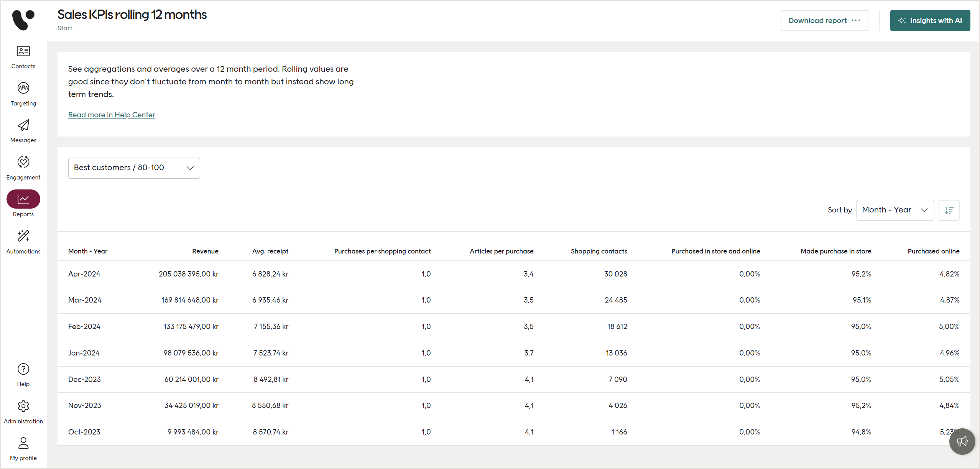Toggle the sort direction icon
The width and height of the screenshot is (980, 469).
(x=949, y=210)
